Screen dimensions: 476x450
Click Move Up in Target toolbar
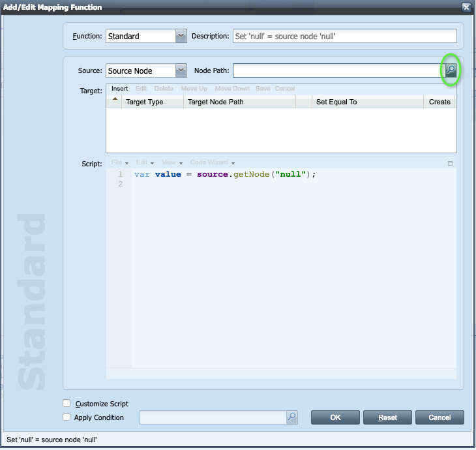194,88
